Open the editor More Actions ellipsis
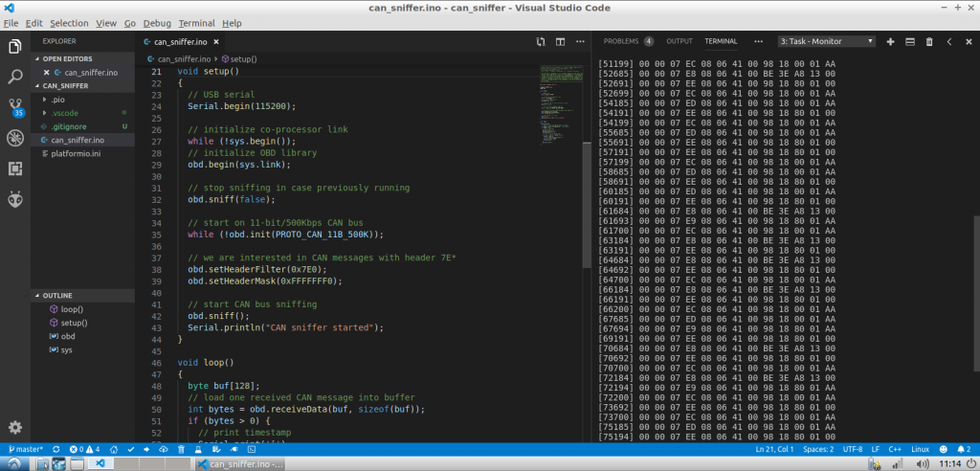Screen dimensions: 980x471 (579, 42)
